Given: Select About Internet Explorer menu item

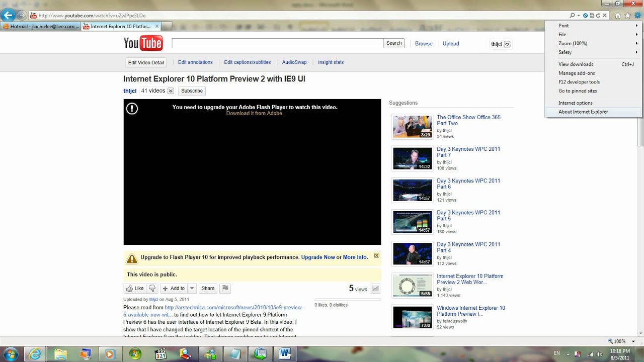Looking at the screenshot, I should click(593, 112).
